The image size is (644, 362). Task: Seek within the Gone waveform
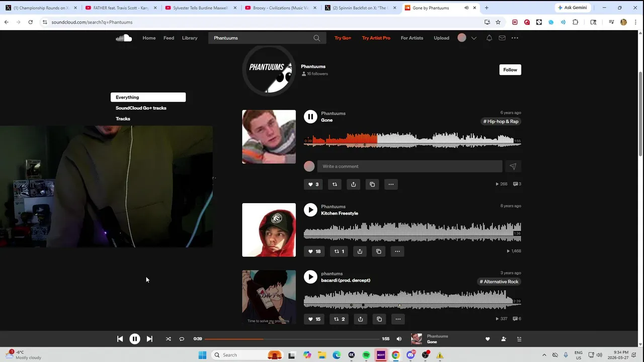413,140
